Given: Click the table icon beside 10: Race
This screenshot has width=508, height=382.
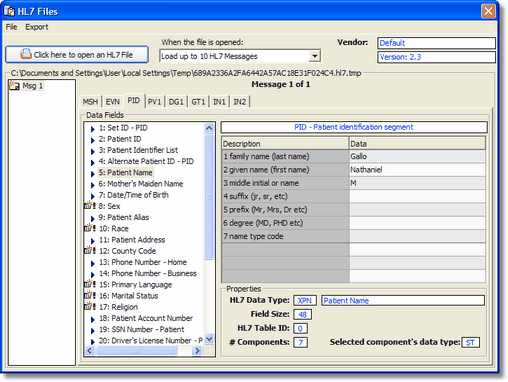Looking at the screenshot, I should pos(90,228).
